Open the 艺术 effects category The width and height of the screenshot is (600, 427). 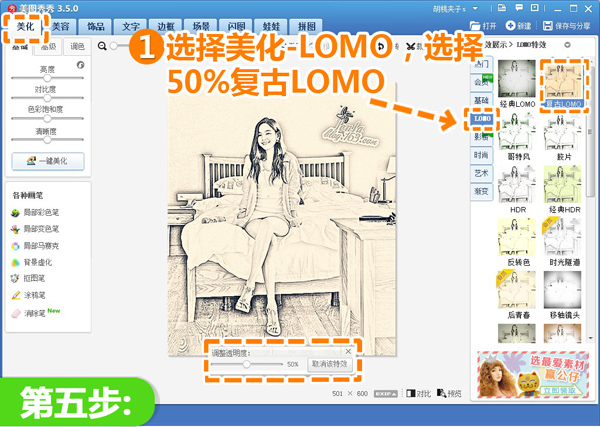[481, 173]
